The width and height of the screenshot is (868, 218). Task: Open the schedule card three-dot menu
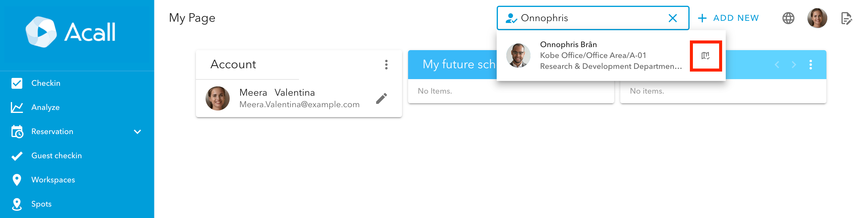[810, 64]
